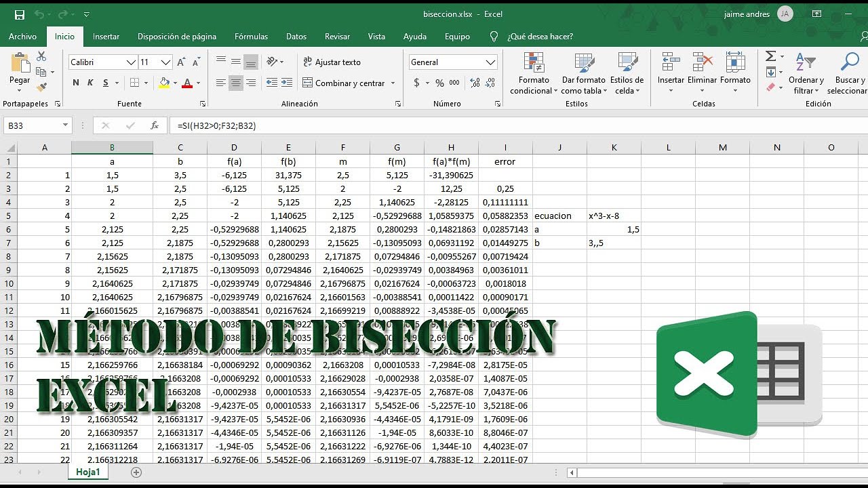Viewport: 868px width, 488px height.
Task: Open the Archivo tab
Action: click(x=23, y=37)
